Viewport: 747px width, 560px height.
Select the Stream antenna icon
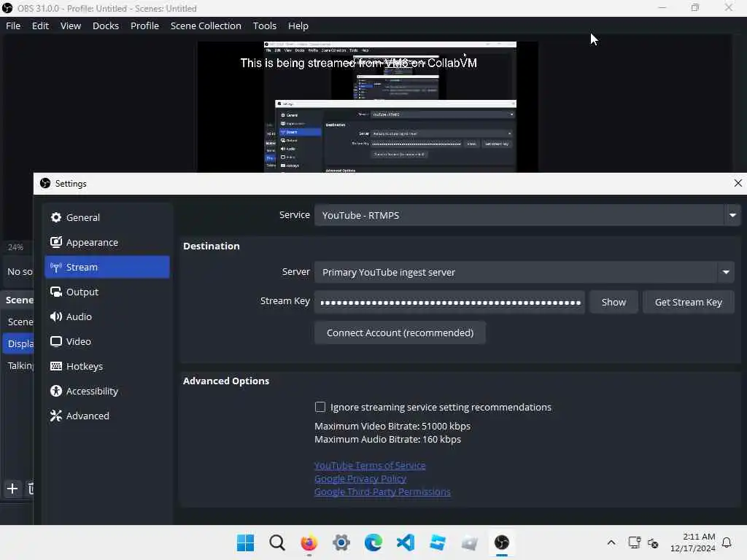(x=55, y=267)
